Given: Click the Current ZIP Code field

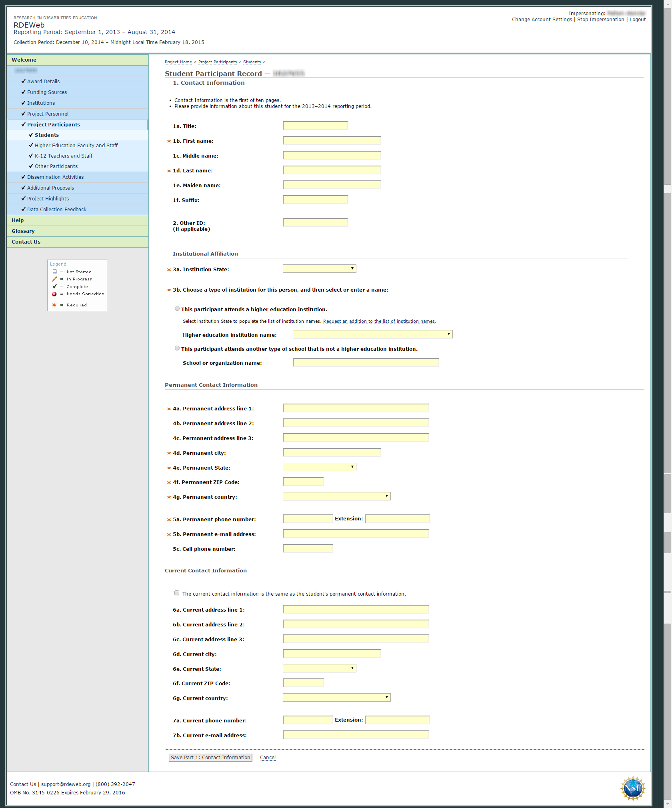Looking at the screenshot, I should (x=303, y=683).
